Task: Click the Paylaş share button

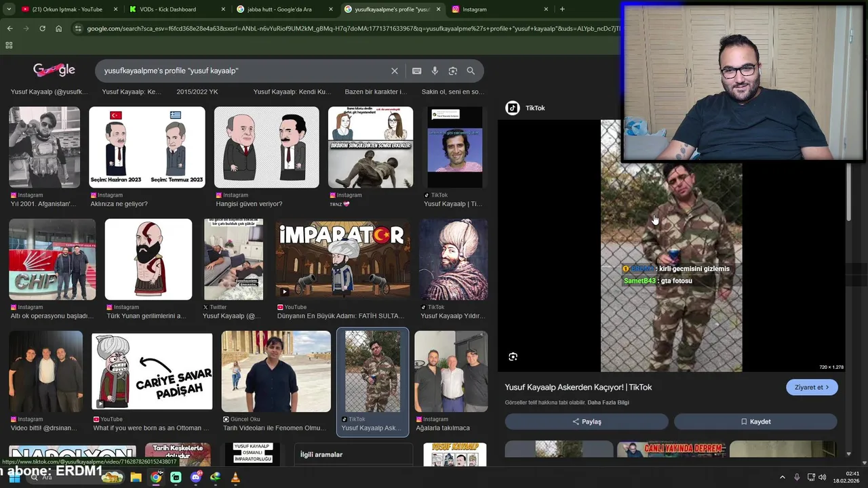Action: (587, 422)
